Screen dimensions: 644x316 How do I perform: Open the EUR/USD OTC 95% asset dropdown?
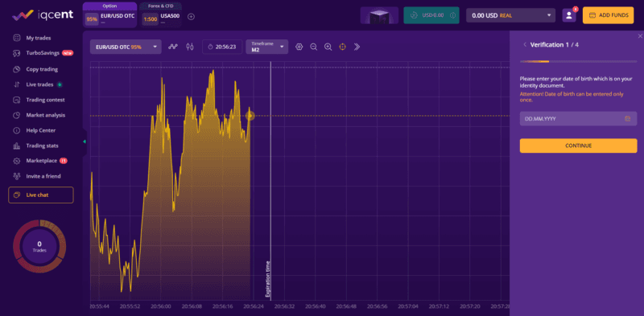click(126, 47)
